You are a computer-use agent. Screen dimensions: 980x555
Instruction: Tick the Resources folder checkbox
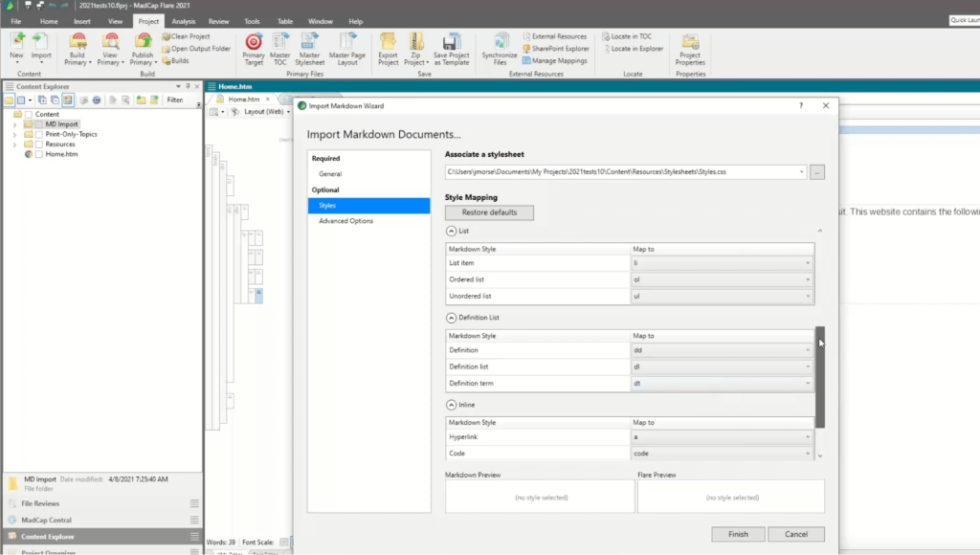point(39,144)
